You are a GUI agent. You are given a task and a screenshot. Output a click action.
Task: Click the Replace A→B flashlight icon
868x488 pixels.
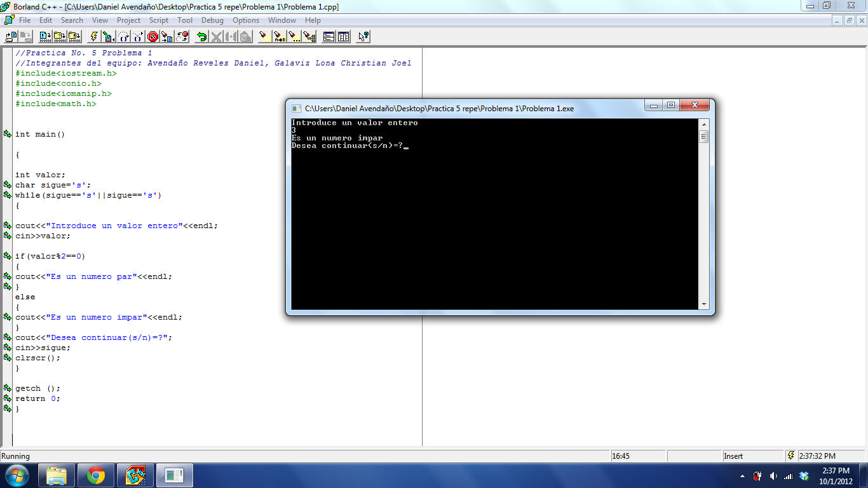(x=279, y=37)
